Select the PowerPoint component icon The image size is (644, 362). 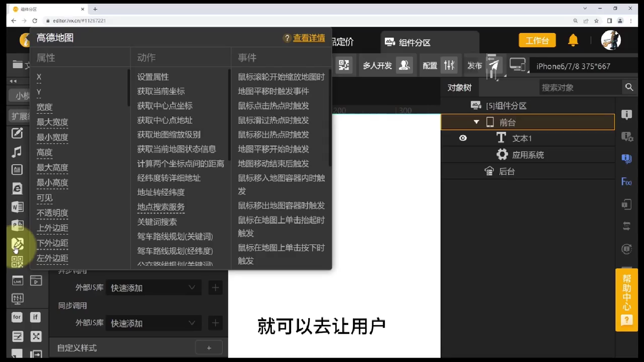point(17,225)
